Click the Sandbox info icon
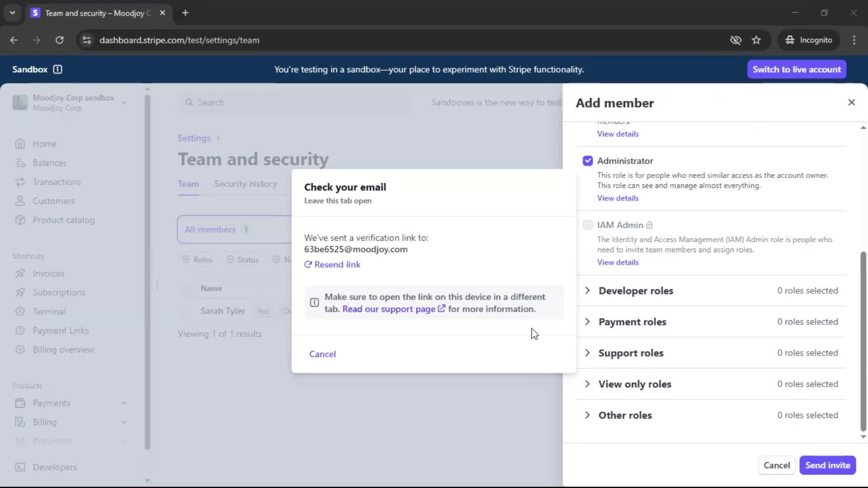The width and height of the screenshot is (868, 488). (57, 69)
